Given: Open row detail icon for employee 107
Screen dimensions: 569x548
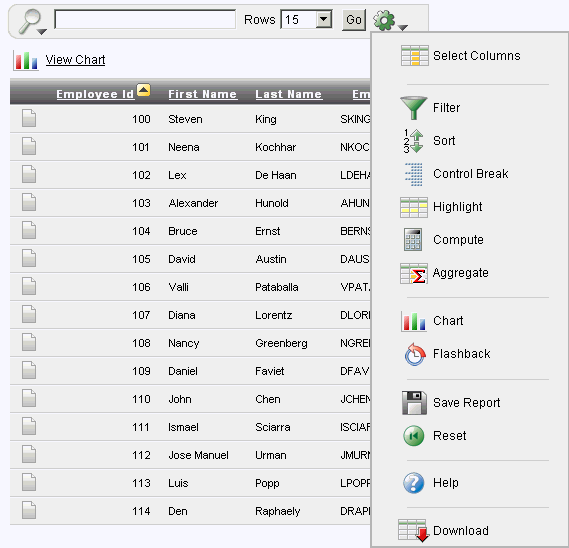Looking at the screenshot, I should click(29, 314).
